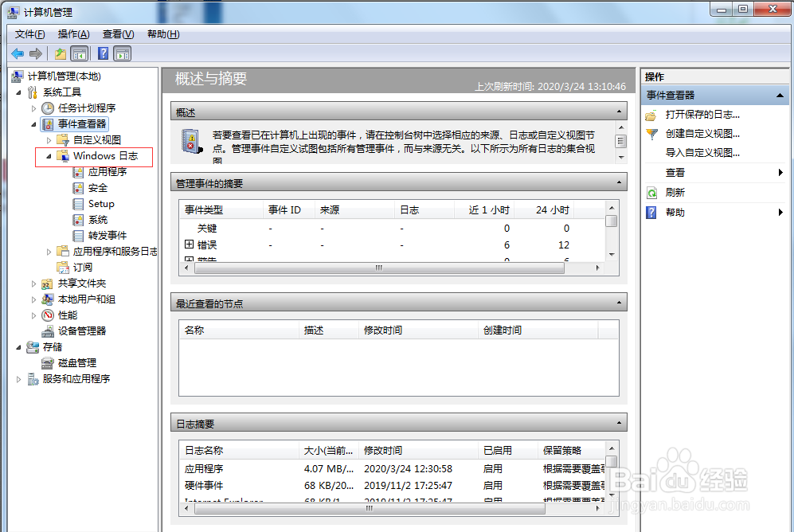
Task: Open the 操作(A) menu
Action: click(74, 34)
